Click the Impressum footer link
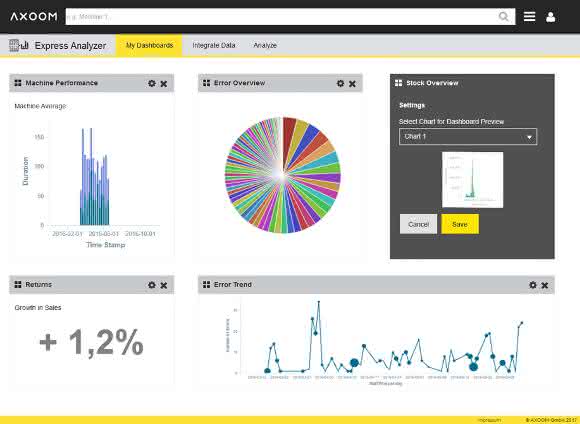The image size is (580, 424). tap(489, 420)
